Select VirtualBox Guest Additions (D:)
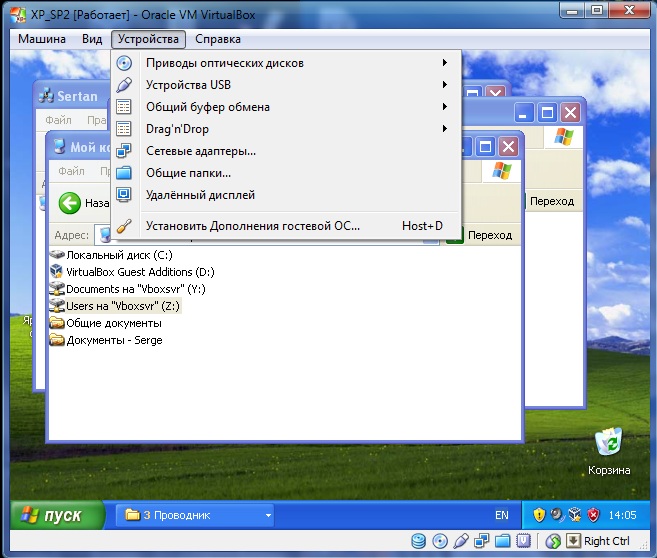This screenshot has width=657, height=558. (x=132, y=272)
